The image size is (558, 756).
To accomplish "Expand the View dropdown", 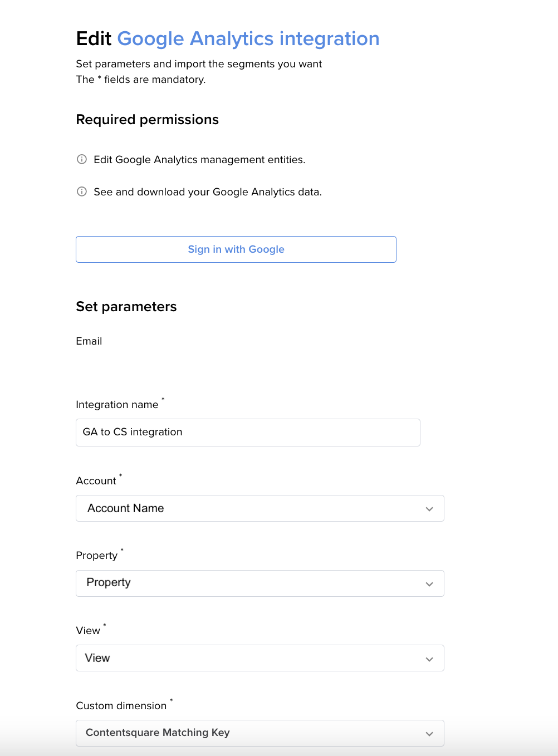I will pos(260,658).
